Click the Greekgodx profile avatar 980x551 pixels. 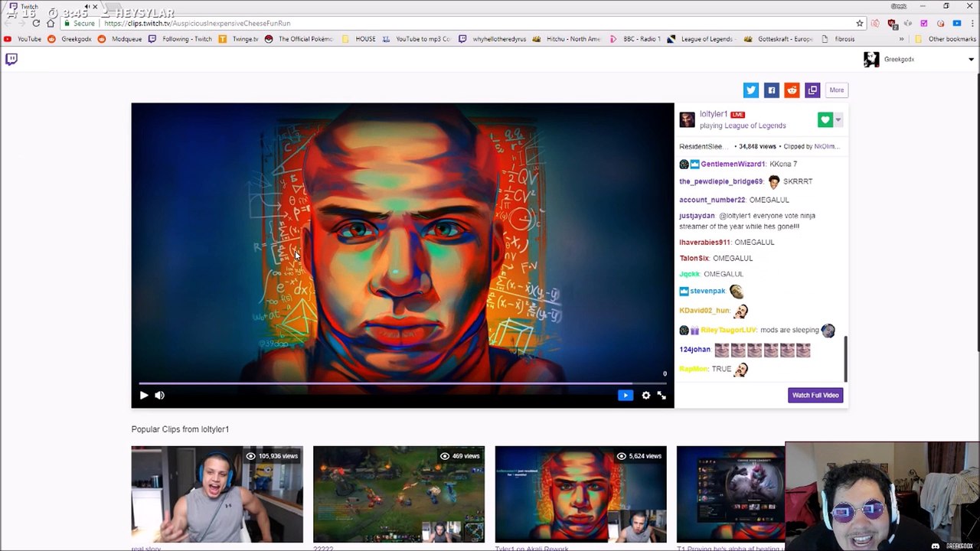871,59
